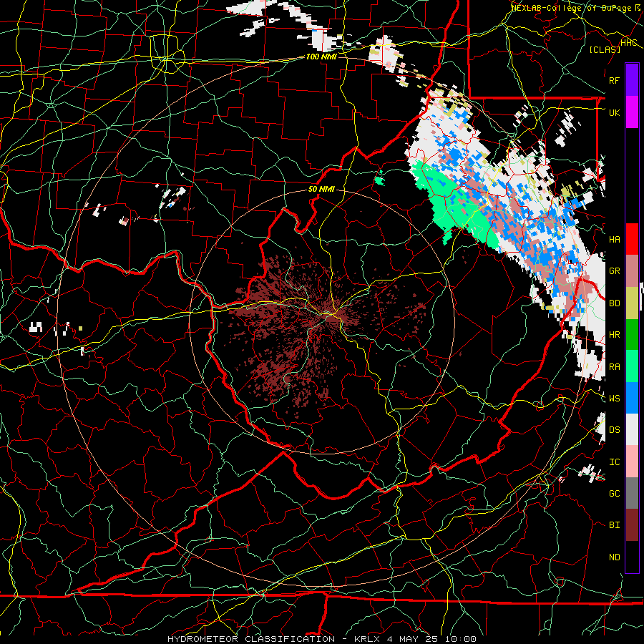The width and height of the screenshot is (644, 644).
Task: Click the ND legend label
Action: 614,557
